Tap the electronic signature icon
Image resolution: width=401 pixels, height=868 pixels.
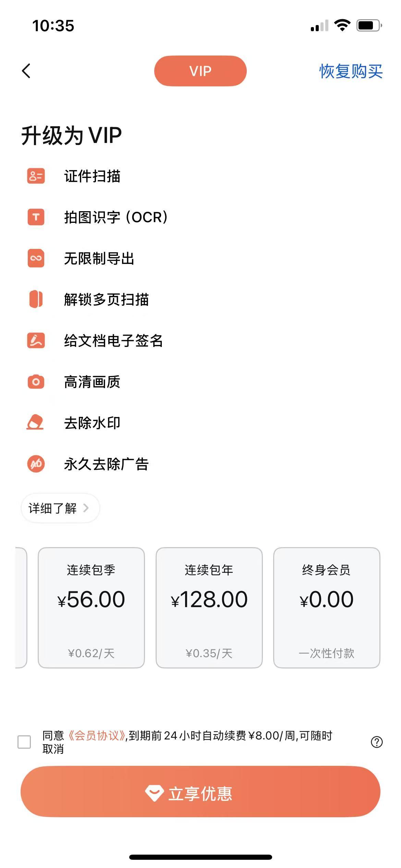(x=36, y=340)
